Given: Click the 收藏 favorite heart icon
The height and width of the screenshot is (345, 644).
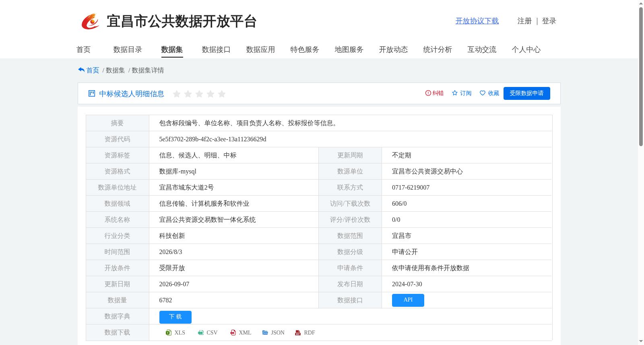Looking at the screenshot, I should [483, 93].
